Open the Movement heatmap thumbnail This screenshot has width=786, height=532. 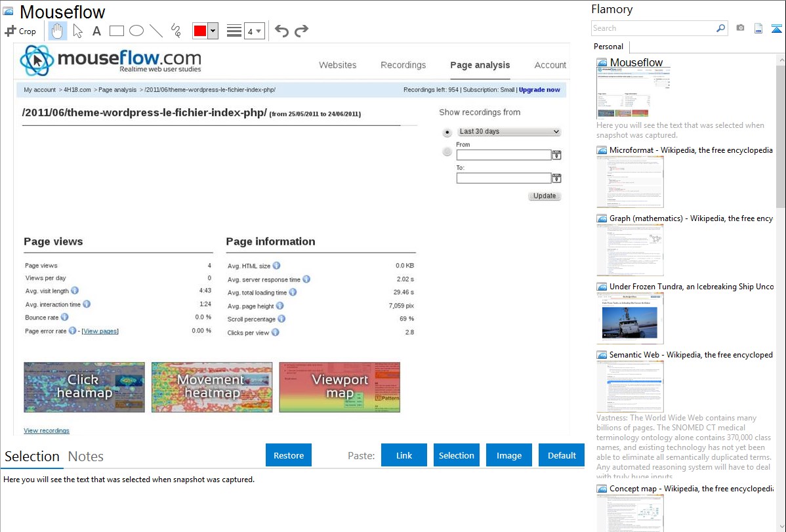click(x=212, y=387)
